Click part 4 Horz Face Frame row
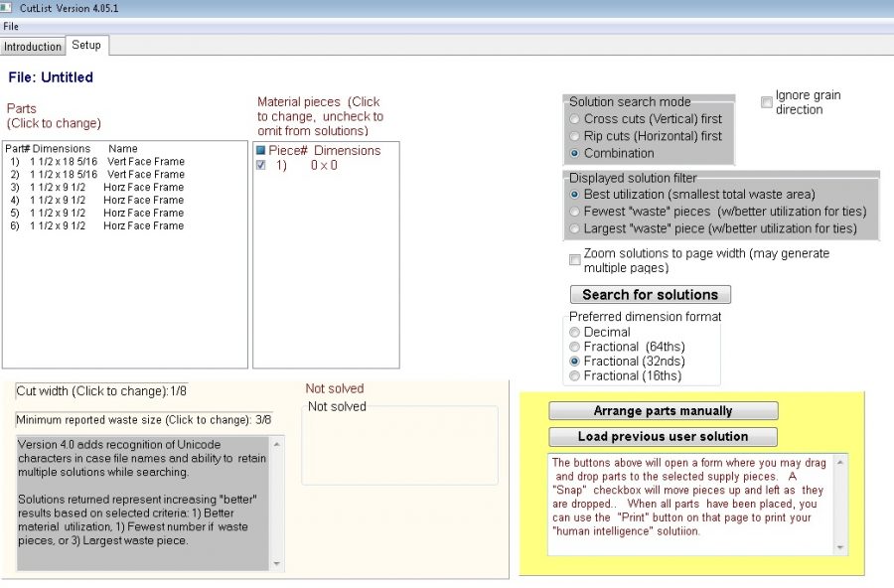 [x=97, y=201]
